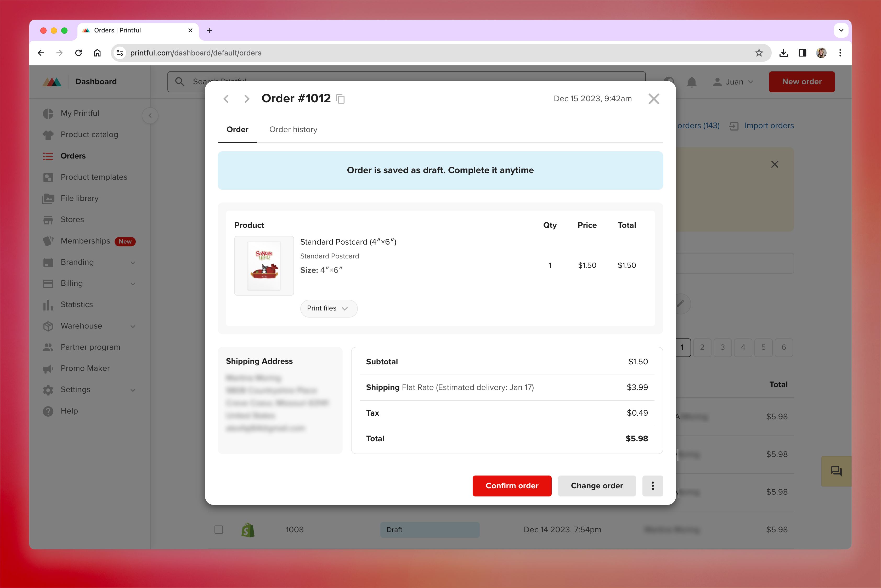Image resolution: width=881 pixels, height=588 pixels.
Task: Go back in browser
Action: 41,53
